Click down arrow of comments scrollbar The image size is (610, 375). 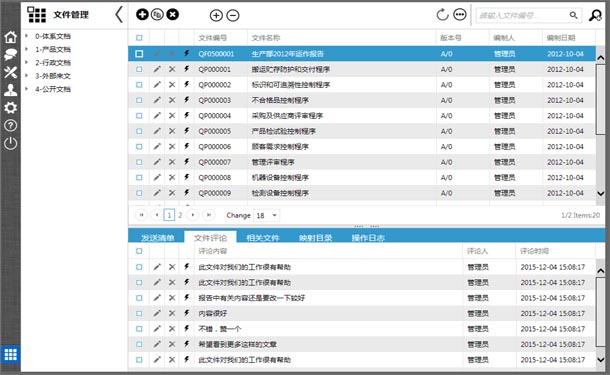(x=601, y=360)
